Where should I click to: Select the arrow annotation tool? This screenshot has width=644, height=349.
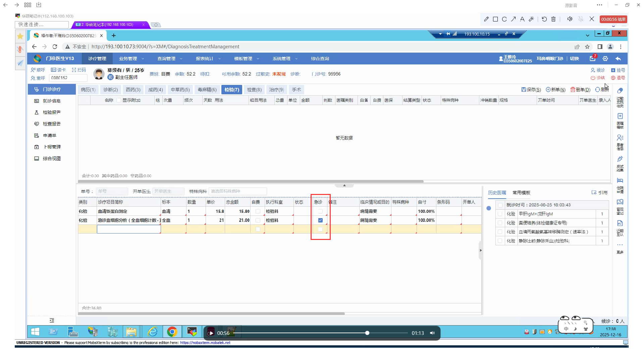(514, 19)
